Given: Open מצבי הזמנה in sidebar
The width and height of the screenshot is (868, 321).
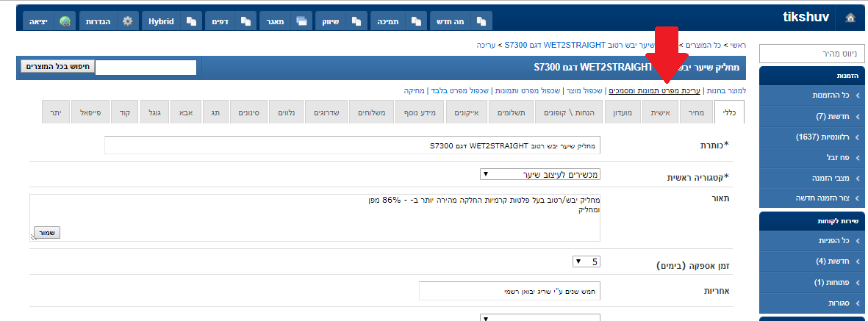Looking at the screenshot, I should (x=811, y=178).
